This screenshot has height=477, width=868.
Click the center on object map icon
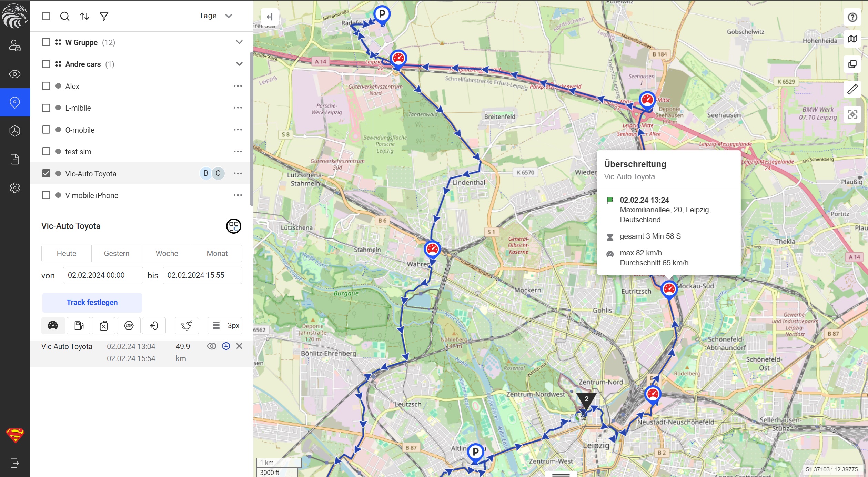(x=852, y=114)
